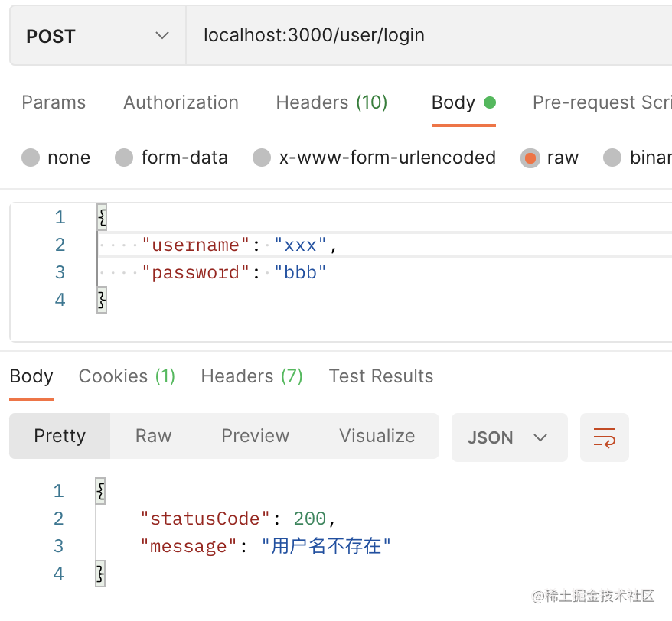Open the Params tab
This screenshot has width=672, height=621.
point(54,102)
